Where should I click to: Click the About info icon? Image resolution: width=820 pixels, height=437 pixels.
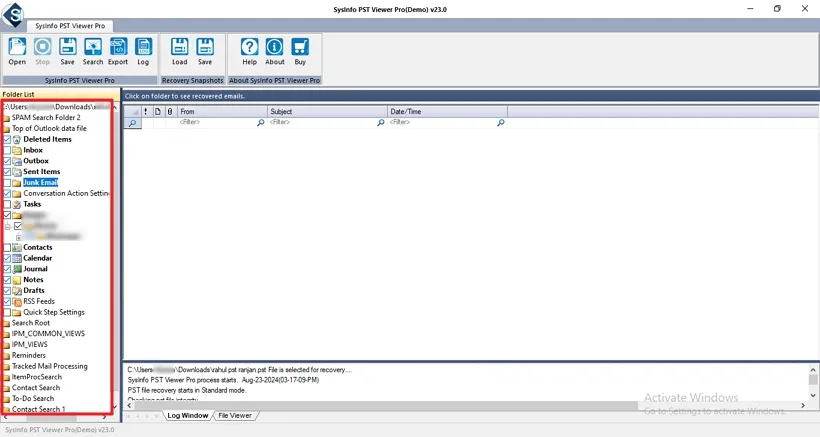click(275, 47)
